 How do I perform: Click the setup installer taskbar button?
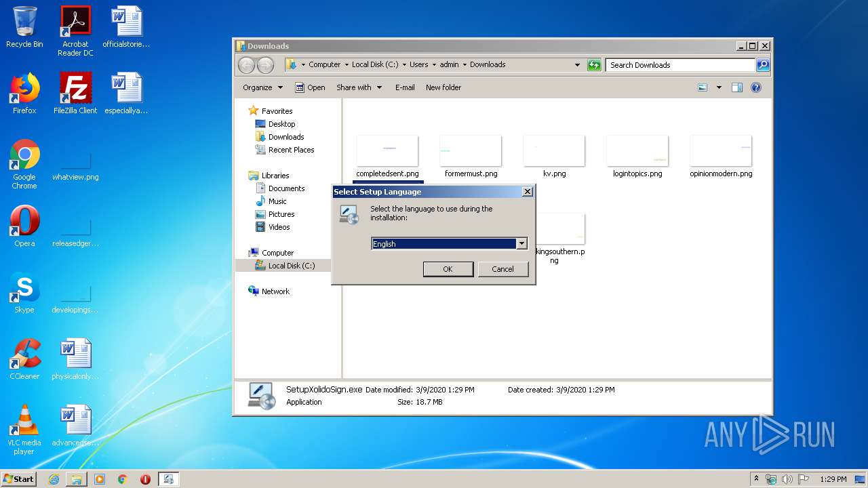pyautogui.click(x=168, y=479)
